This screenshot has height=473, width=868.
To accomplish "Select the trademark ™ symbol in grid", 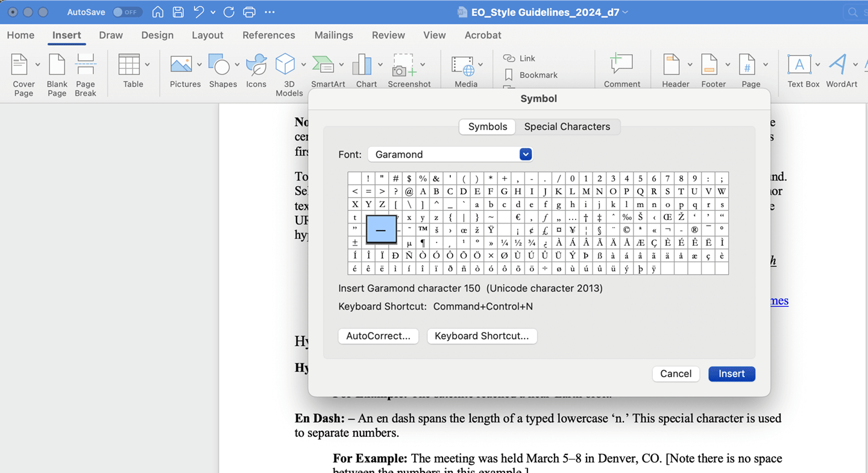I will [423, 230].
